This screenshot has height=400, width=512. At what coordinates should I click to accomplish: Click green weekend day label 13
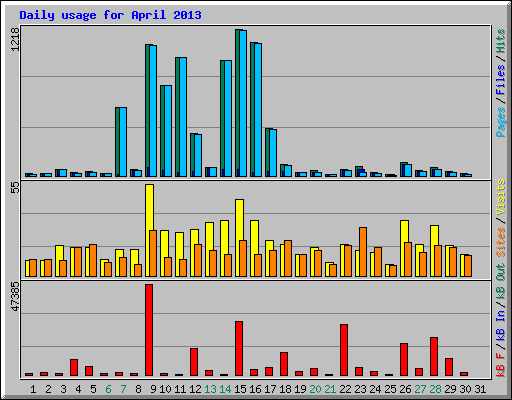(x=210, y=389)
